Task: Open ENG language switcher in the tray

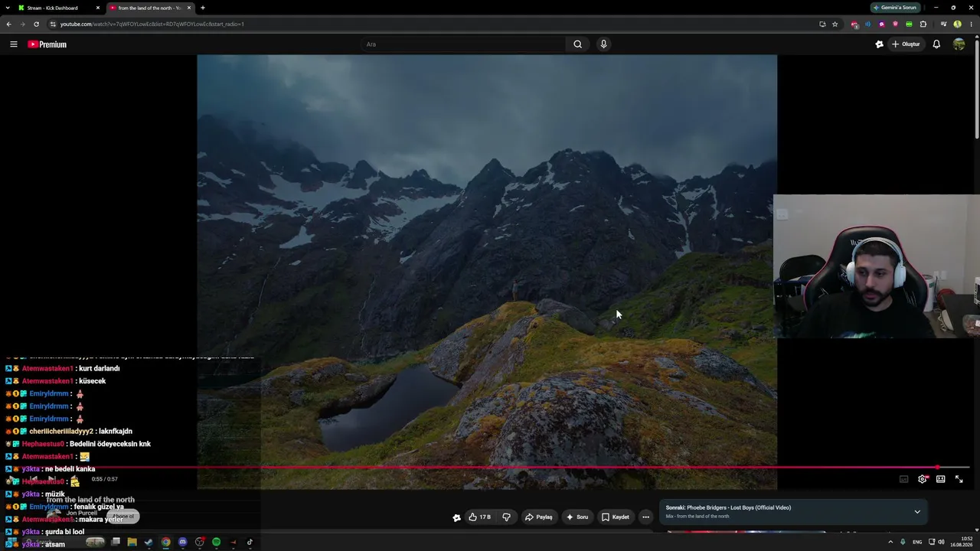Action: click(917, 543)
